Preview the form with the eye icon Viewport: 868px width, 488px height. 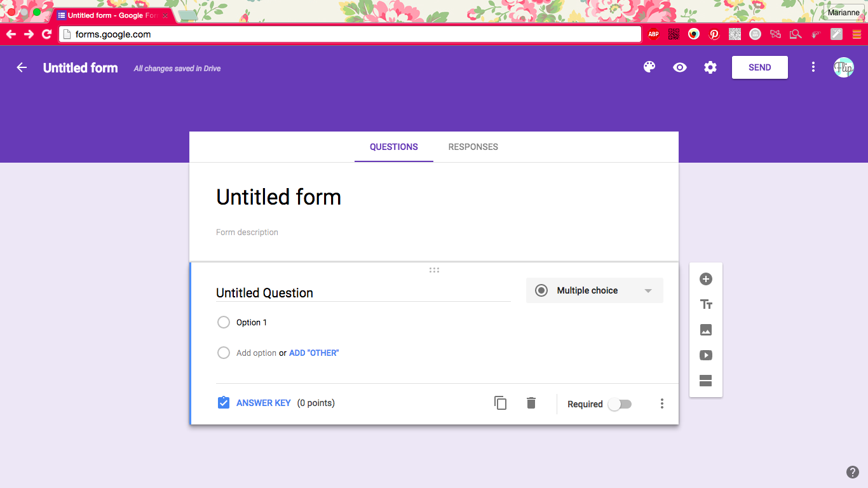click(x=680, y=67)
